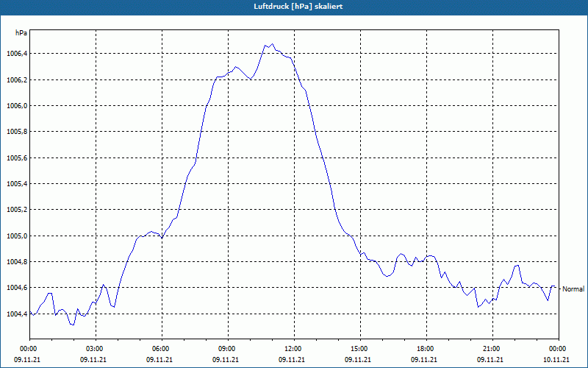
Task: Click the chart title 'Luftdruck [hPa] skaliert'
Action: [x=298, y=7]
